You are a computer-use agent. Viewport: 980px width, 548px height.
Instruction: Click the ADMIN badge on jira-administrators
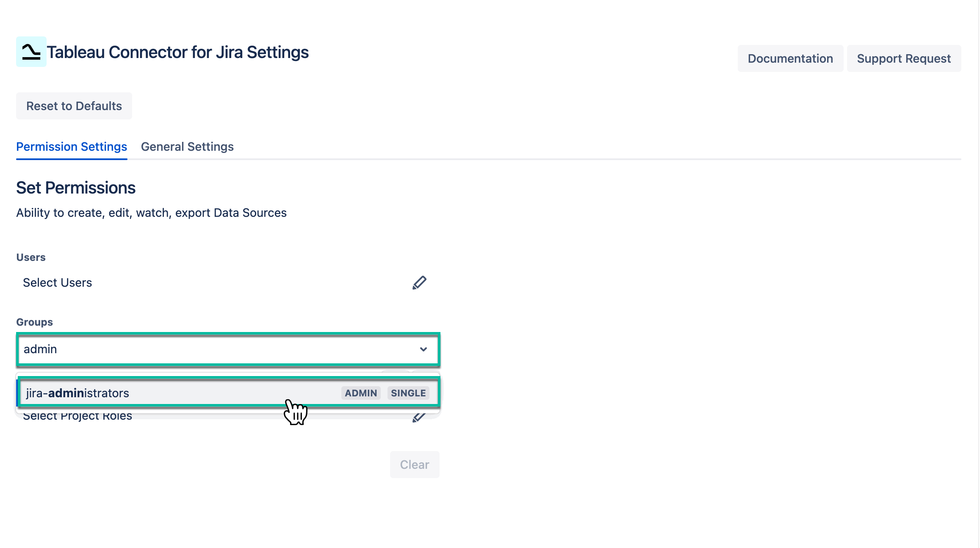tap(360, 393)
